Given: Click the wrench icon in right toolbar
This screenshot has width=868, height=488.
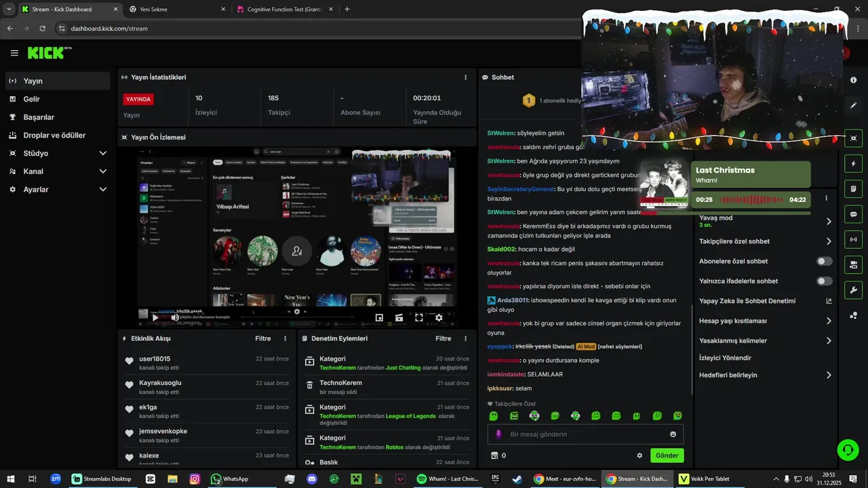Looking at the screenshot, I should click(853, 290).
